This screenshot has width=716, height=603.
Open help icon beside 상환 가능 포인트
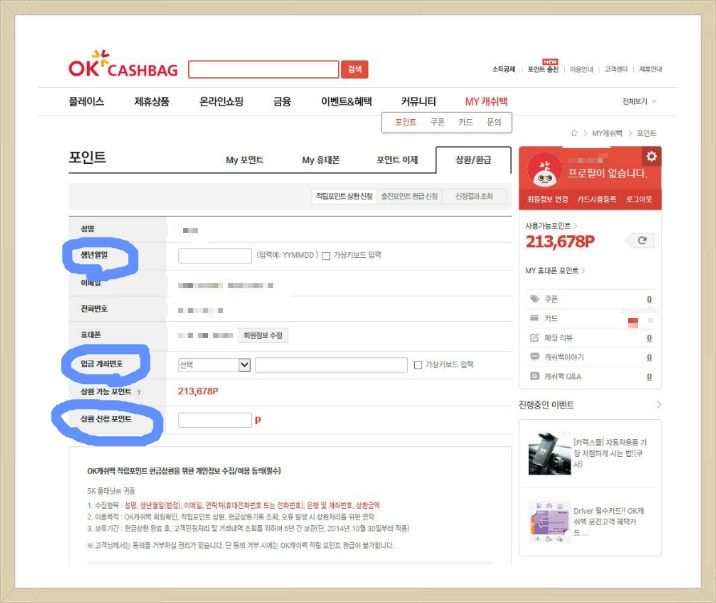coord(139,392)
